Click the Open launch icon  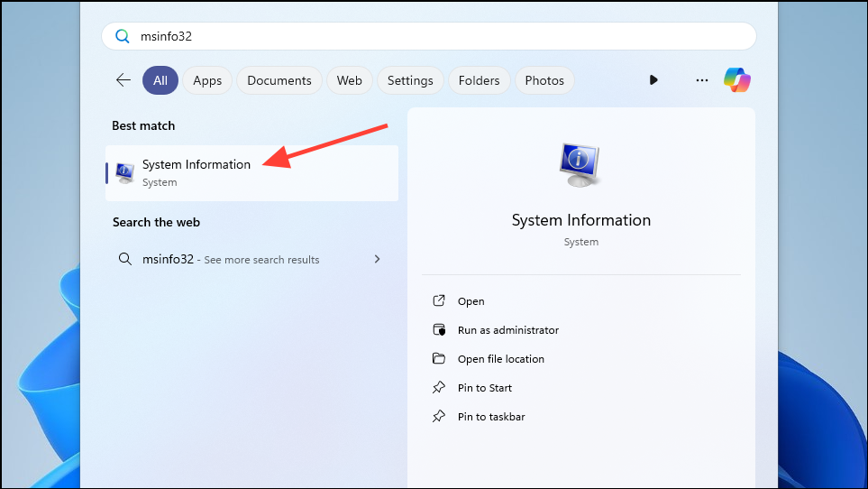pos(439,300)
